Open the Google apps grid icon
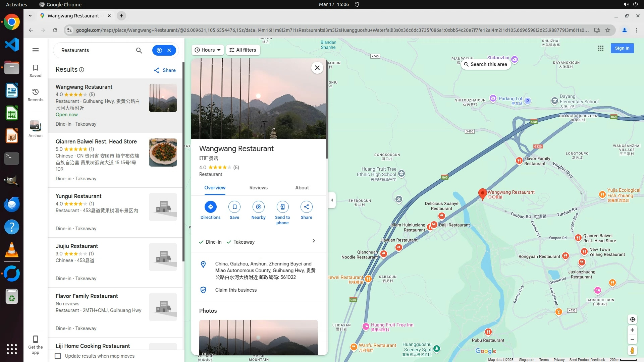Image resolution: width=644 pixels, height=362 pixels. pos(600,48)
